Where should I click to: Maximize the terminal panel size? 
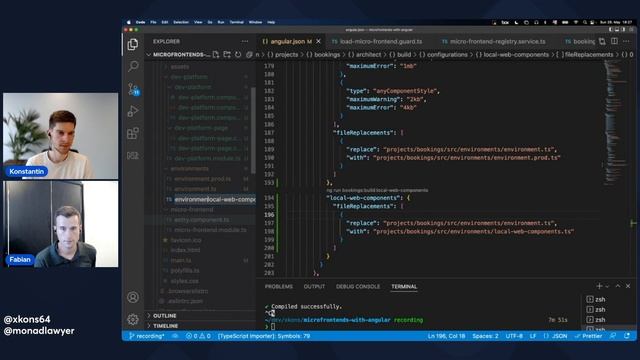point(618,286)
